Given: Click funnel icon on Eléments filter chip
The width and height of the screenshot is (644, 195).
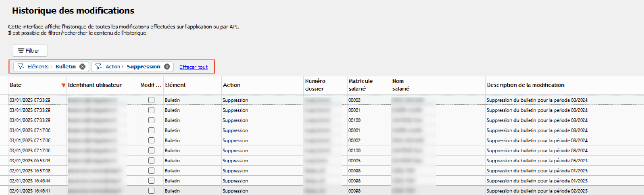Looking at the screenshot, I should pyautogui.click(x=21, y=67).
